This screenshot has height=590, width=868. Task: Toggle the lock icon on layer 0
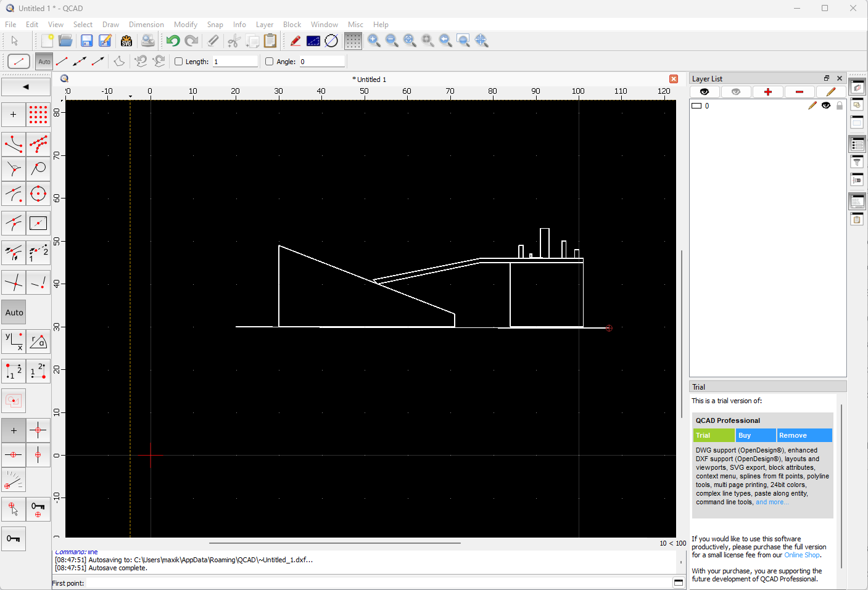840,105
